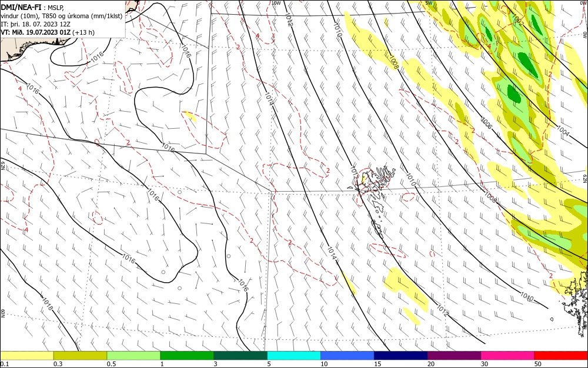Viewport: 588px width, 368px height.
Task: Click the 'VT: Mið. 19.07.2023 01Z' text
Action: coord(36,32)
